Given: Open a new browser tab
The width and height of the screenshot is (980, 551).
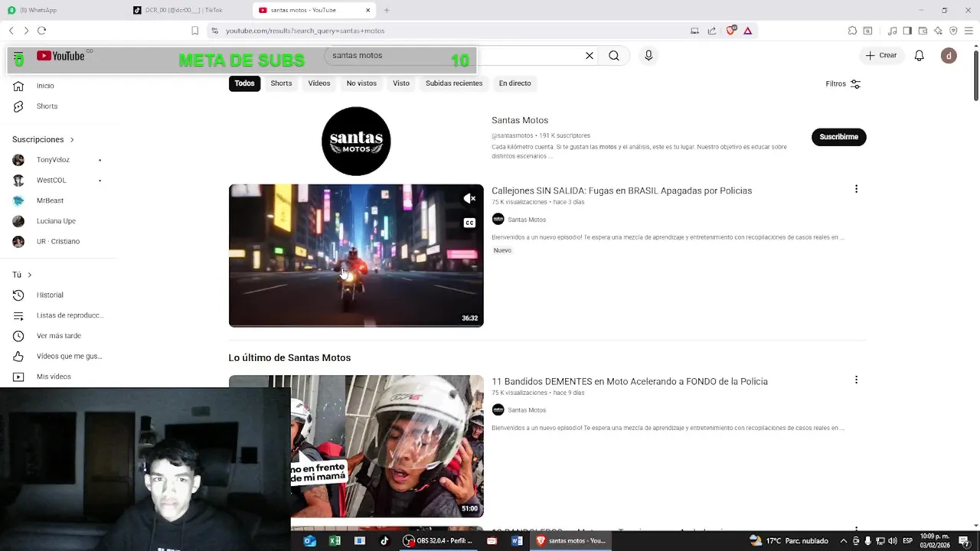Looking at the screenshot, I should click(387, 10).
